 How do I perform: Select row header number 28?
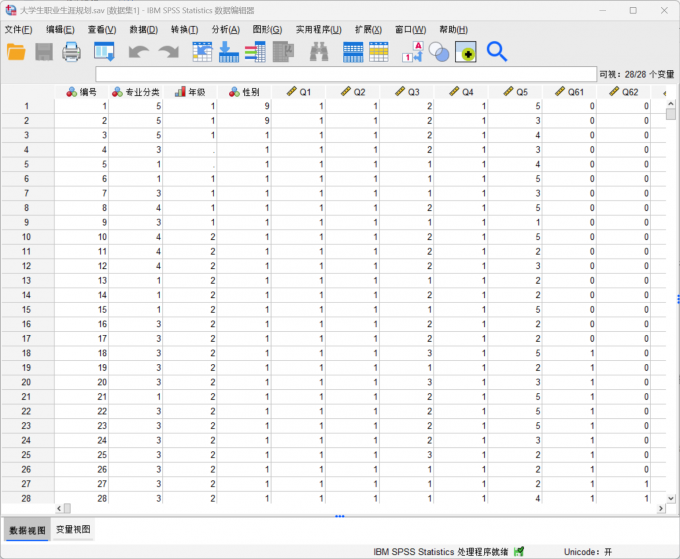point(27,498)
